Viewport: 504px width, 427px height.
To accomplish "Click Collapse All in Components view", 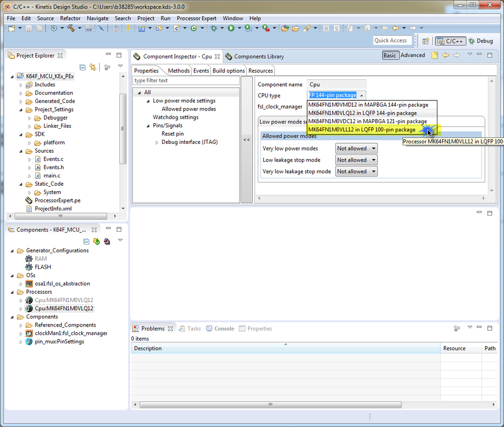I will click(86, 241).
